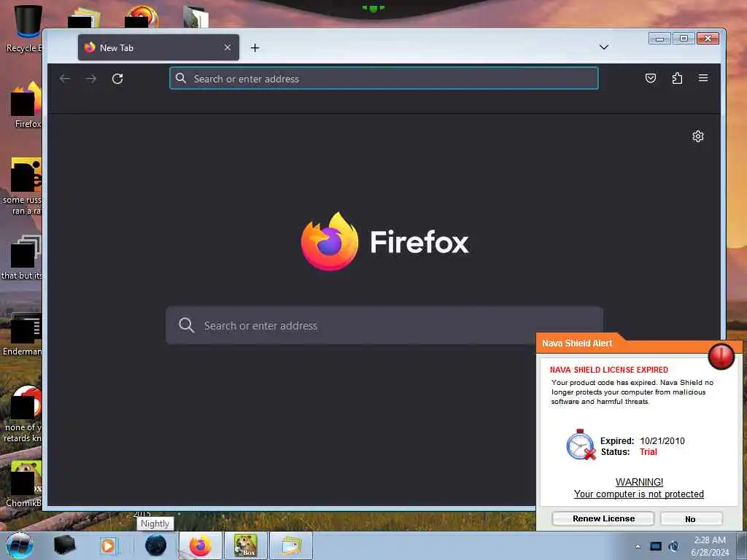The width and height of the screenshot is (747, 560).
Task: Launch Windows Media Player from taskbar
Action: point(109,545)
